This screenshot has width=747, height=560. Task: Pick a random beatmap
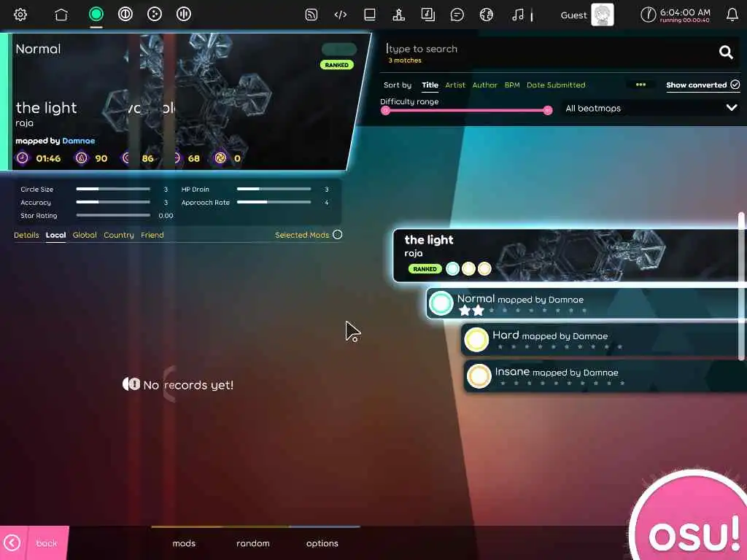(x=253, y=543)
